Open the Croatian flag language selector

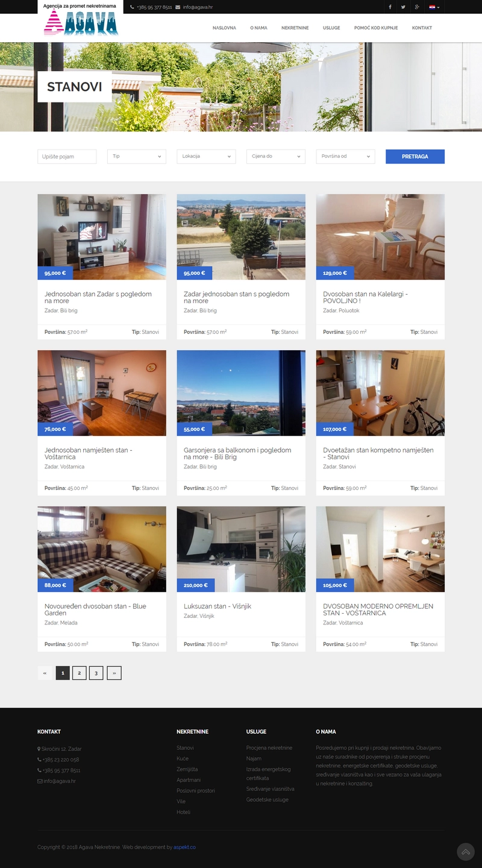[434, 7]
